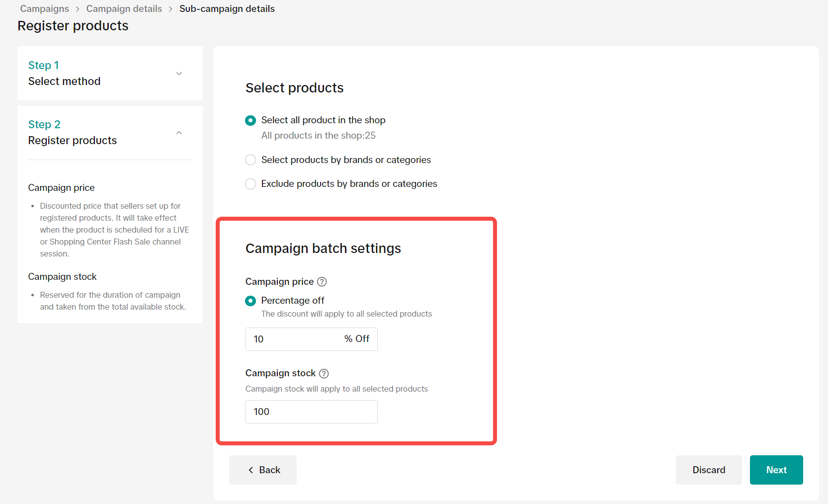This screenshot has width=828, height=504.
Task: Click the Discard button
Action: click(x=708, y=470)
